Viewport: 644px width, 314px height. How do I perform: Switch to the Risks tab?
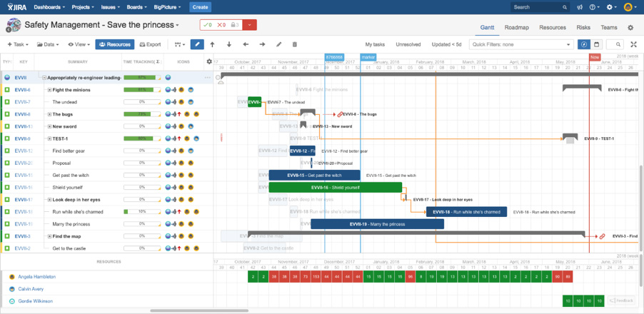pyautogui.click(x=583, y=28)
